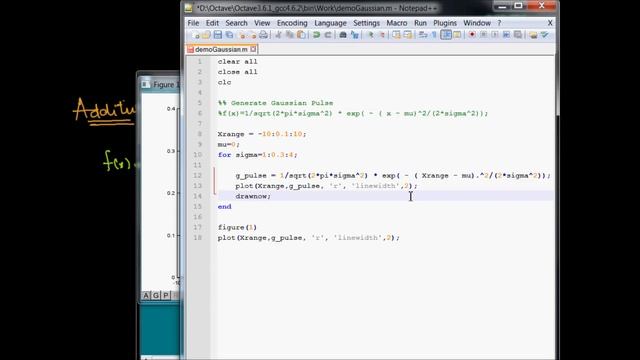Screen dimensions: 640x360
Task: Click the 'end' keyword on line 15
Action: 224,207
